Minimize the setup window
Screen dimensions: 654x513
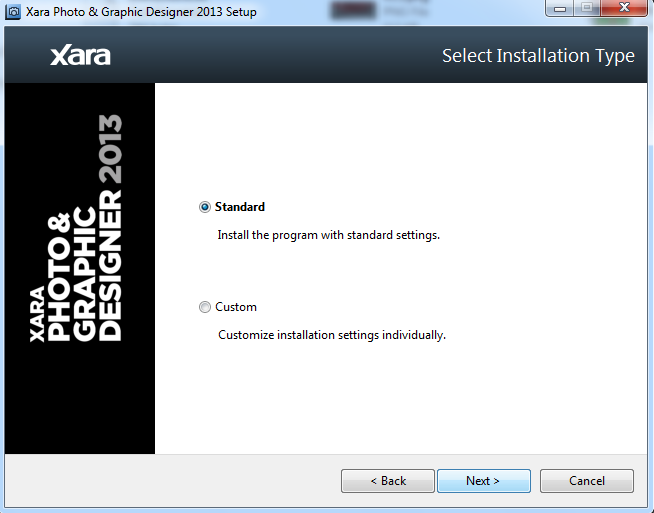560,8
